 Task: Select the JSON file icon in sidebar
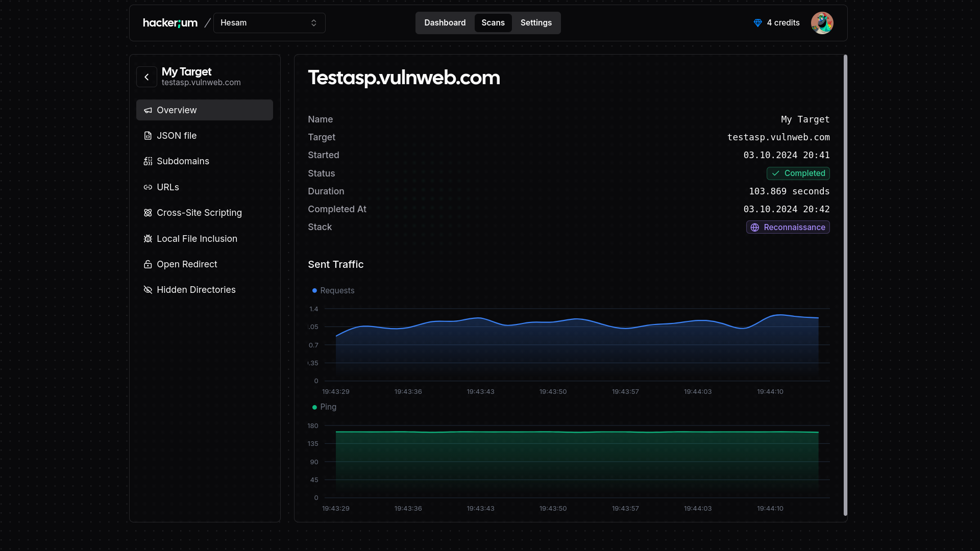(148, 135)
